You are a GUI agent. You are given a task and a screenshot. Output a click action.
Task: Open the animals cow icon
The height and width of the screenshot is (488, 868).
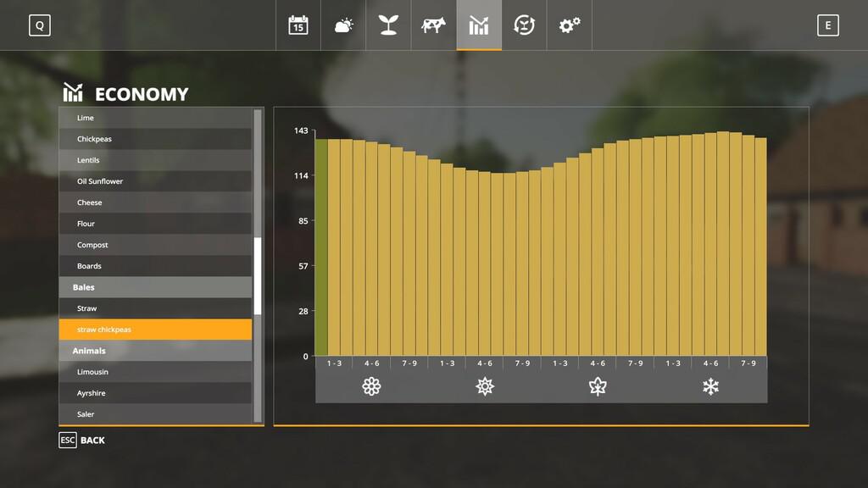click(433, 25)
